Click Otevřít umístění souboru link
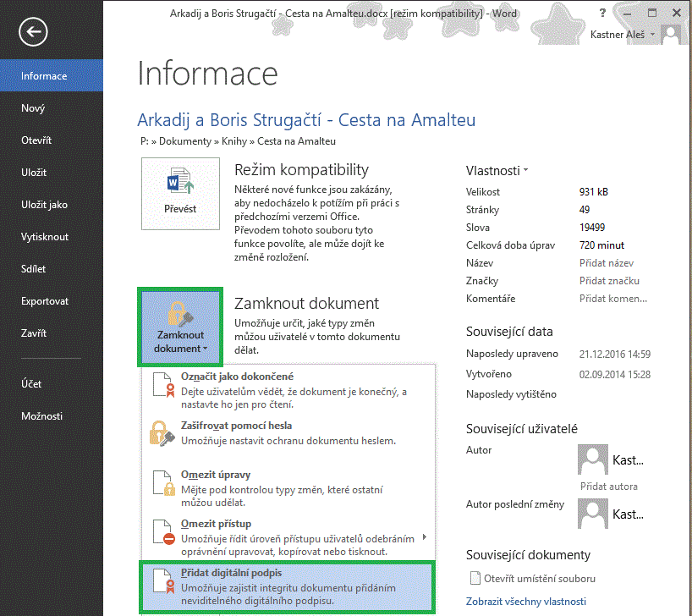 (x=540, y=579)
